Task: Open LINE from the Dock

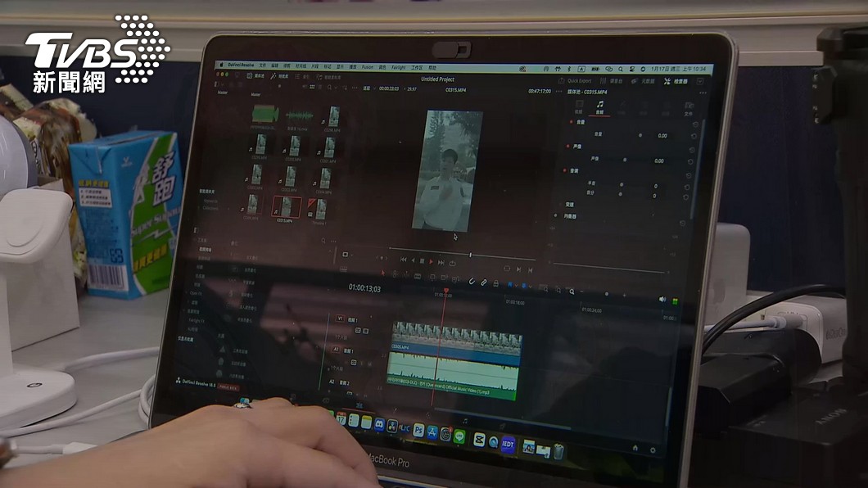Action: [459, 436]
